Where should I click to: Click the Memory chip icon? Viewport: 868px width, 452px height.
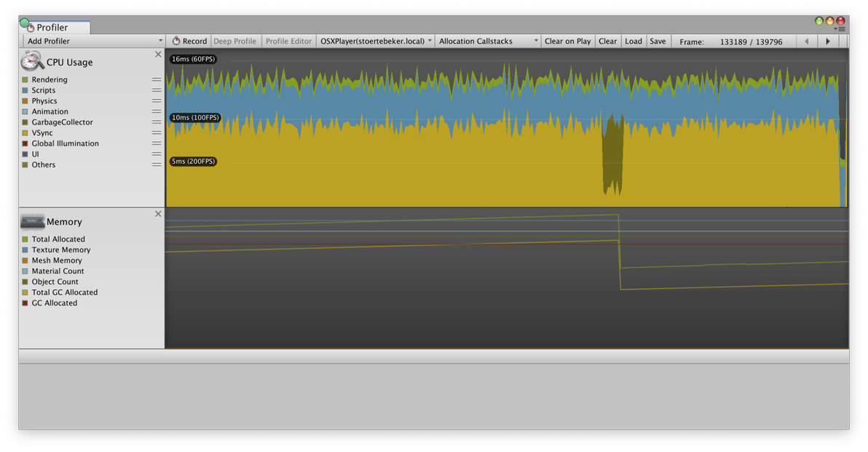coord(32,222)
